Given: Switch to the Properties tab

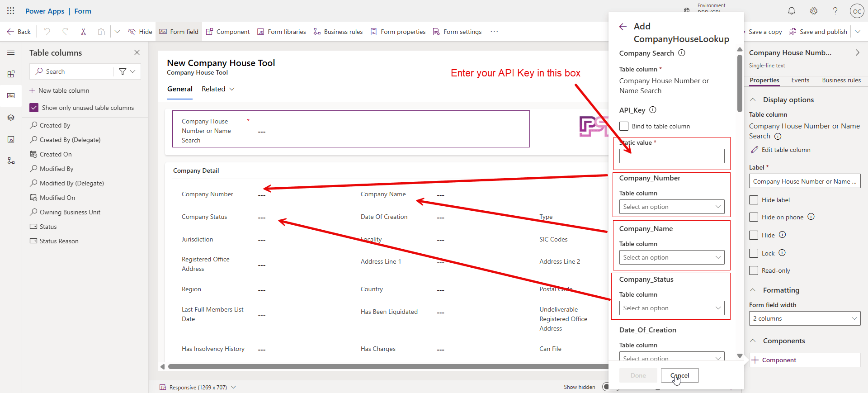Looking at the screenshot, I should tap(764, 80).
